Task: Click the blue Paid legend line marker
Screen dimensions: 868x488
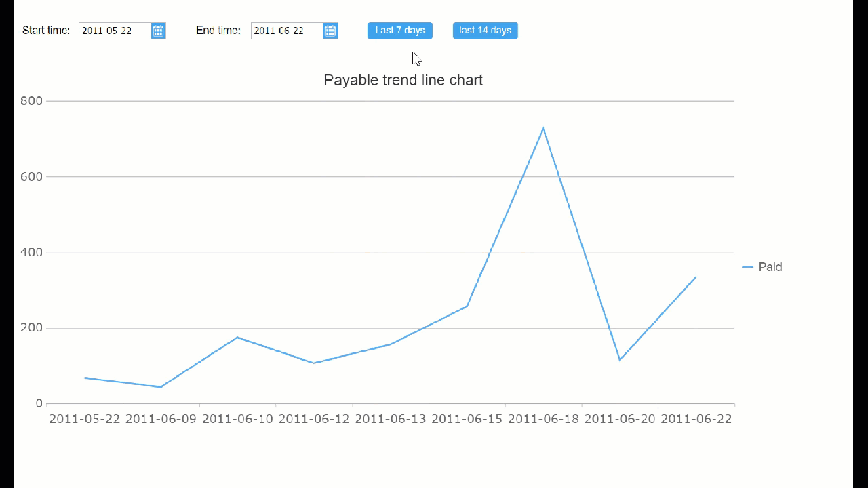Action: click(748, 268)
